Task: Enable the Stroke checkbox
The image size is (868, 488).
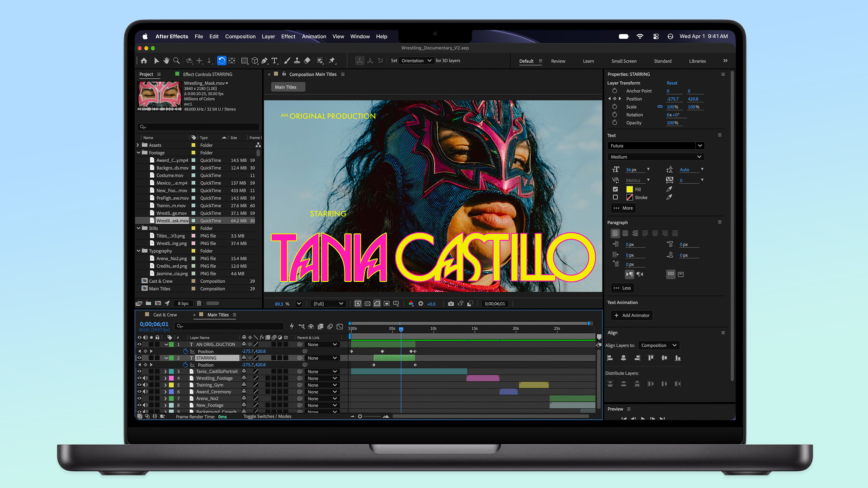Action: pos(615,197)
